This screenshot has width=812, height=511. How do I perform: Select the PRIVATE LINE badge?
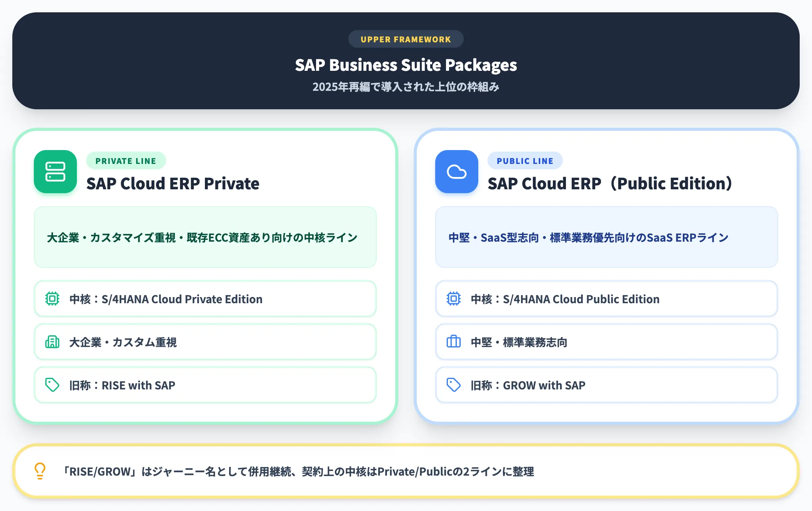tap(126, 161)
